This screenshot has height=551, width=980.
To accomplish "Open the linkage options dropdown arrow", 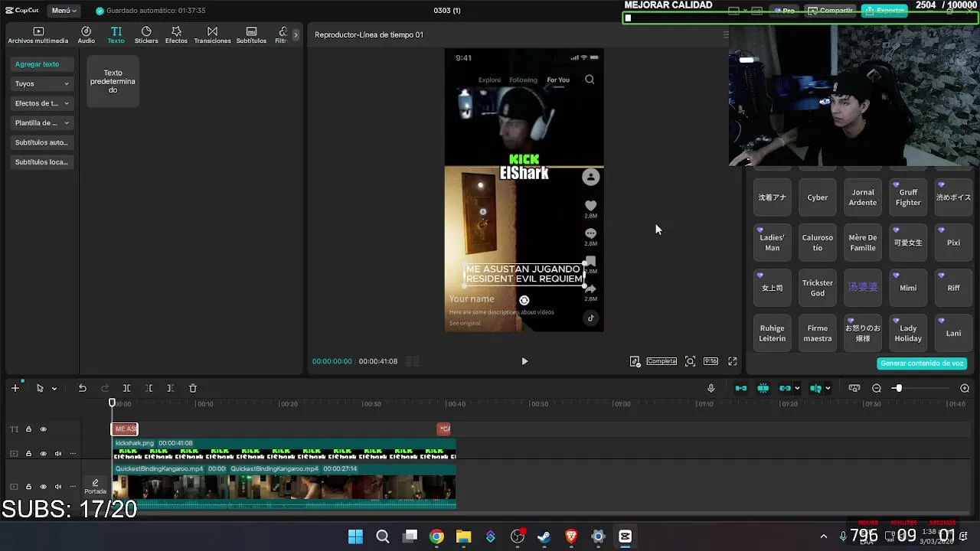I will coord(797,389).
